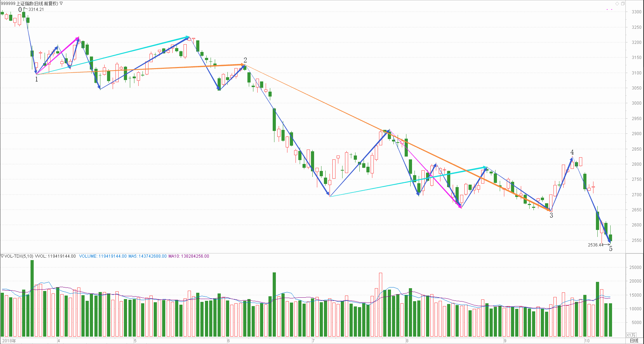Select the wave label 0 at chart top

[20, 10]
